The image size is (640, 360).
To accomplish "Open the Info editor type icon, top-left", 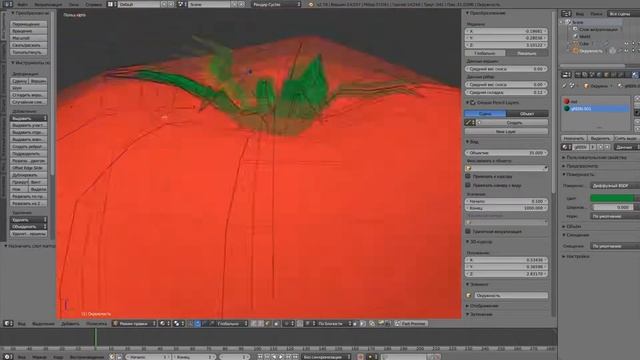I will click(7, 4).
